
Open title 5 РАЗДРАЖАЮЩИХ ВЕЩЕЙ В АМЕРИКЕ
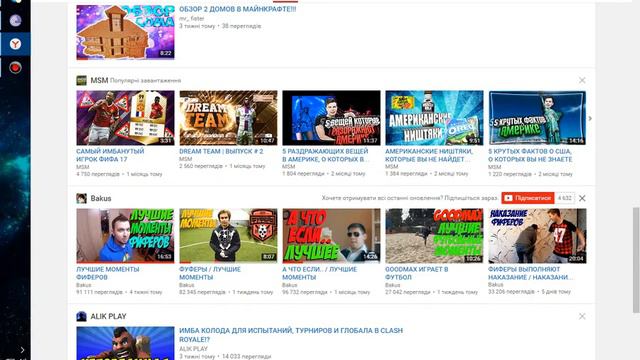point(325,155)
